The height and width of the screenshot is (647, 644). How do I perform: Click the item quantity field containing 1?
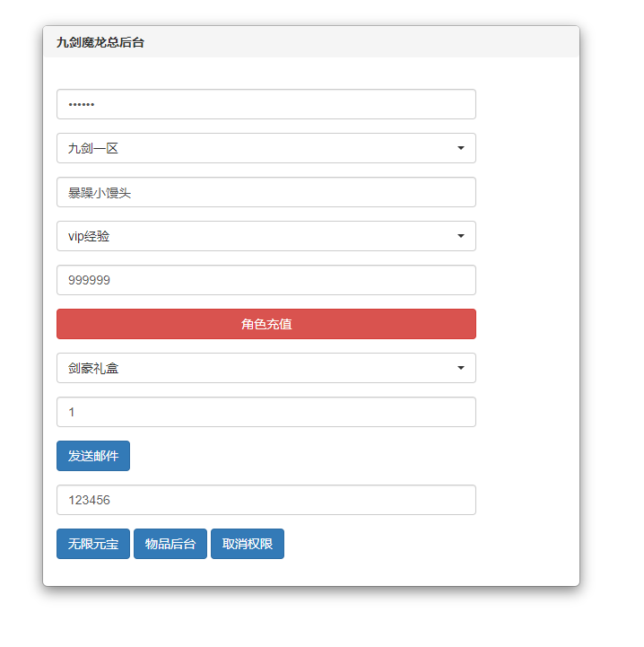click(265, 412)
